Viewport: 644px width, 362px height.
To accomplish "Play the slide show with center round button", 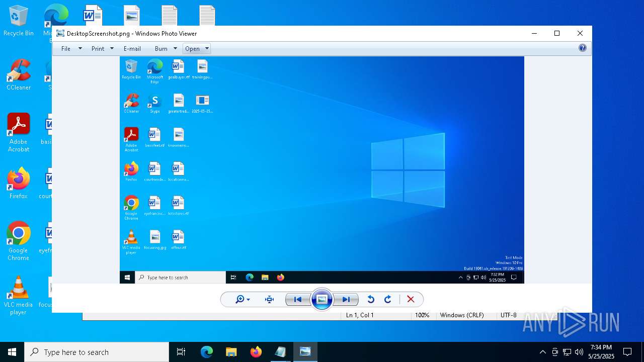I will tap(322, 300).
